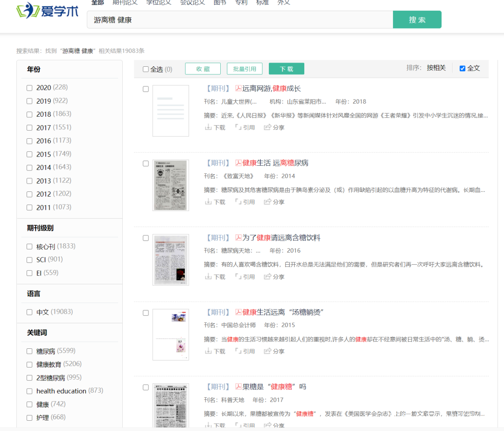
Task: Filter results by year 2018
Action: [29, 114]
